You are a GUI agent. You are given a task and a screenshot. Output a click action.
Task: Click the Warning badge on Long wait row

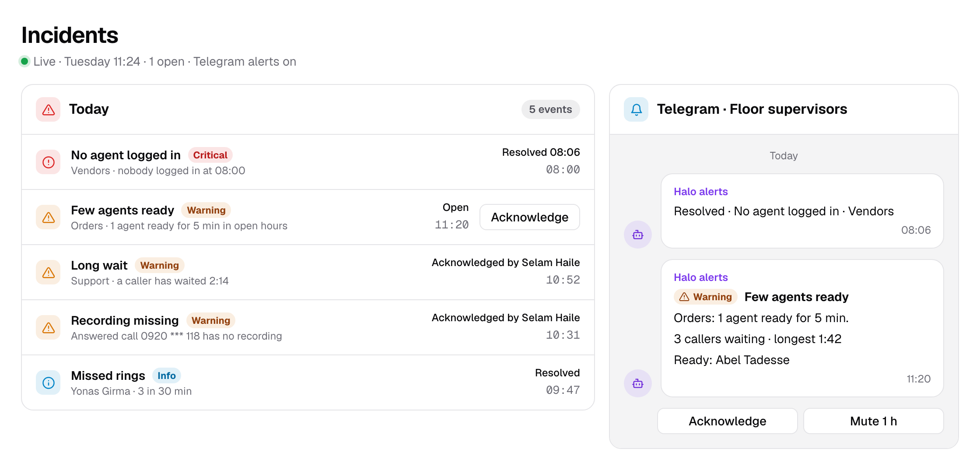159,265
